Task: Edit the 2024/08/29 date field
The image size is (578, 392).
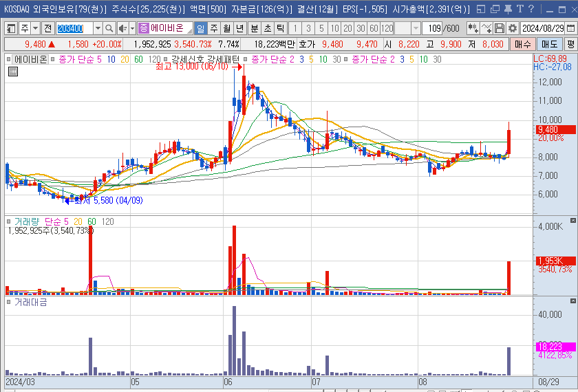Action: pos(543,28)
